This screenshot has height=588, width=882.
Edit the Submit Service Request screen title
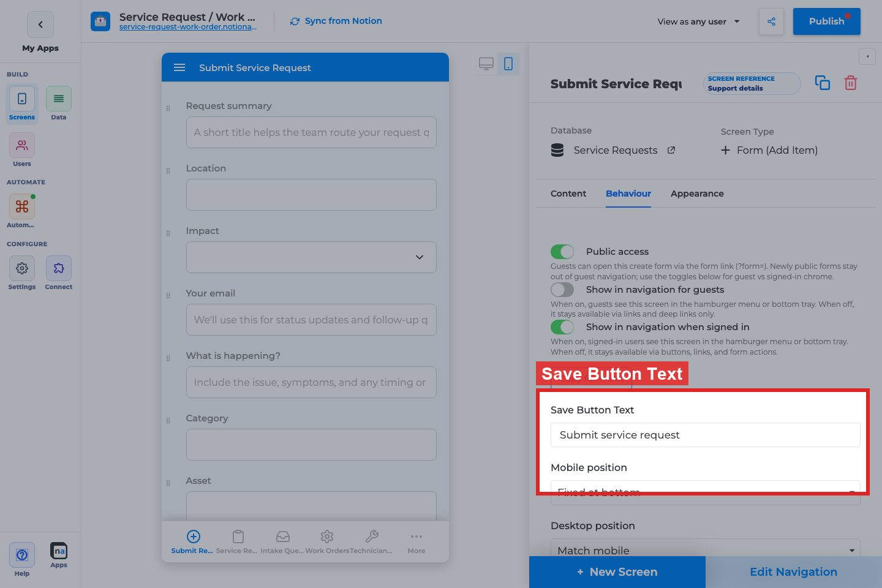[x=616, y=84]
